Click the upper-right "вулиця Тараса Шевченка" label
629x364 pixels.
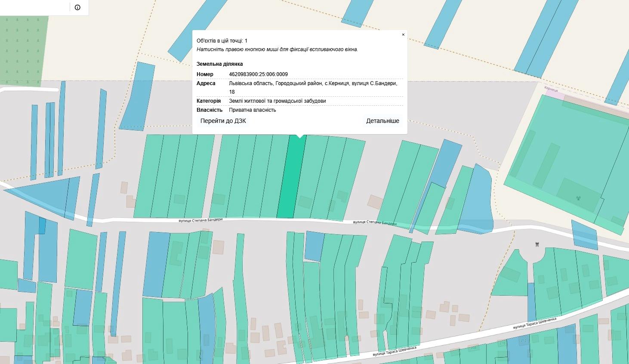(x=534, y=324)
